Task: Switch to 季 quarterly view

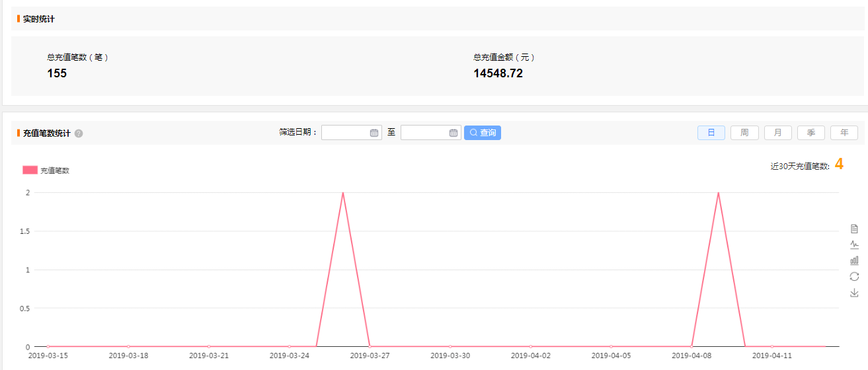Action: pyautogui.click(x=811, y=133)
